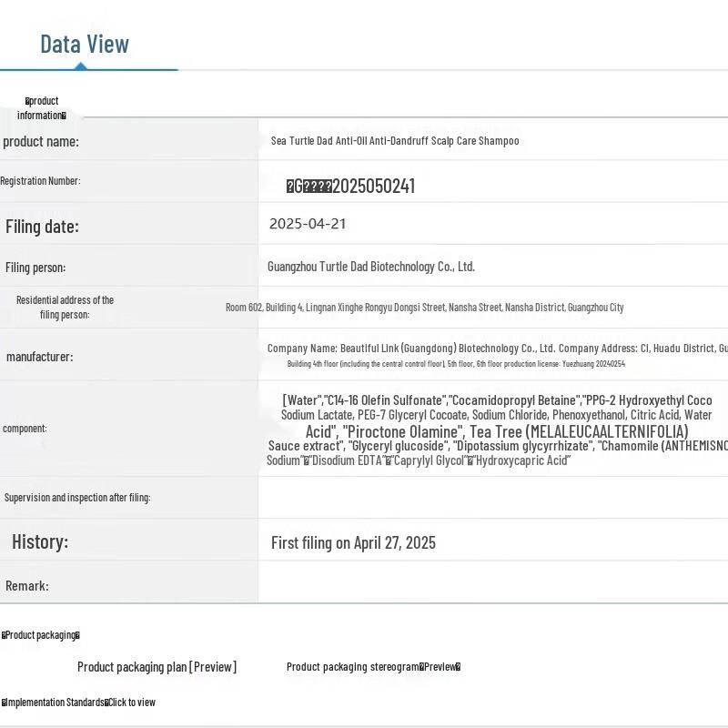Select Disodium EDTA, Caprylyl Glycol ingredient line

(x=419, y=460)
